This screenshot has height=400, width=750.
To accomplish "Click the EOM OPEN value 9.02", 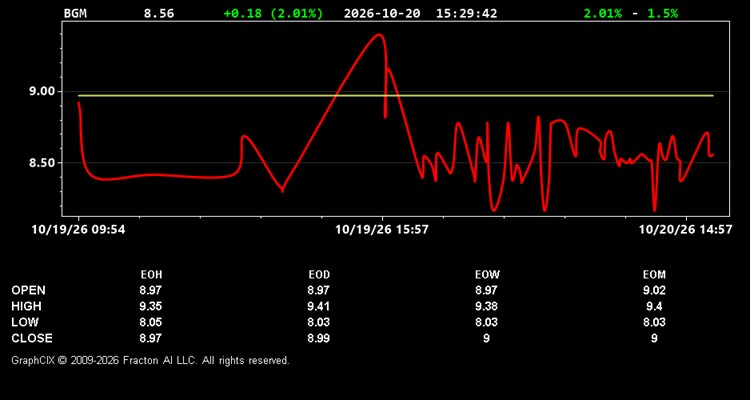I will point(654,290).
